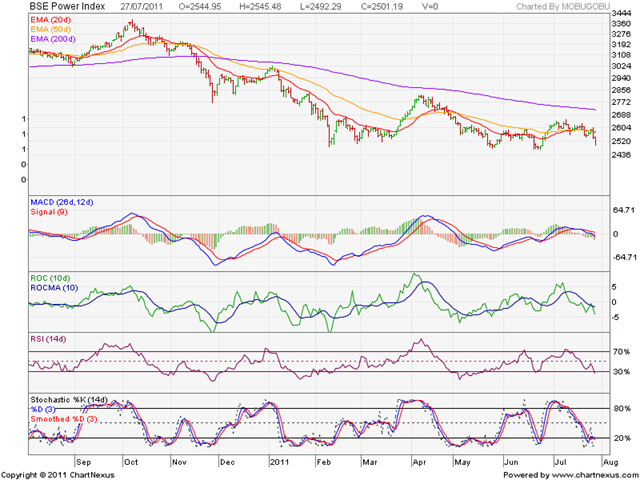Viewport: 640px width, 480px height.
Task: Click the Stochastic %K (14d) label
Action: [x=69, y=400]
